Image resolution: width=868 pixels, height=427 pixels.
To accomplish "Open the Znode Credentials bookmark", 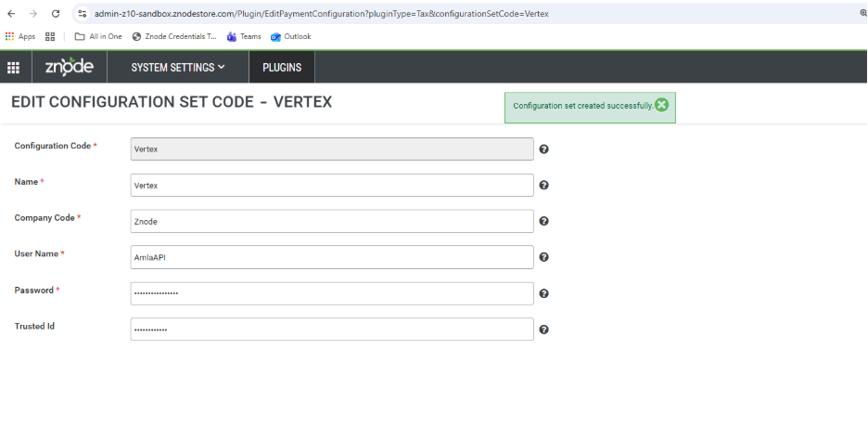I will tap(174, 36).
